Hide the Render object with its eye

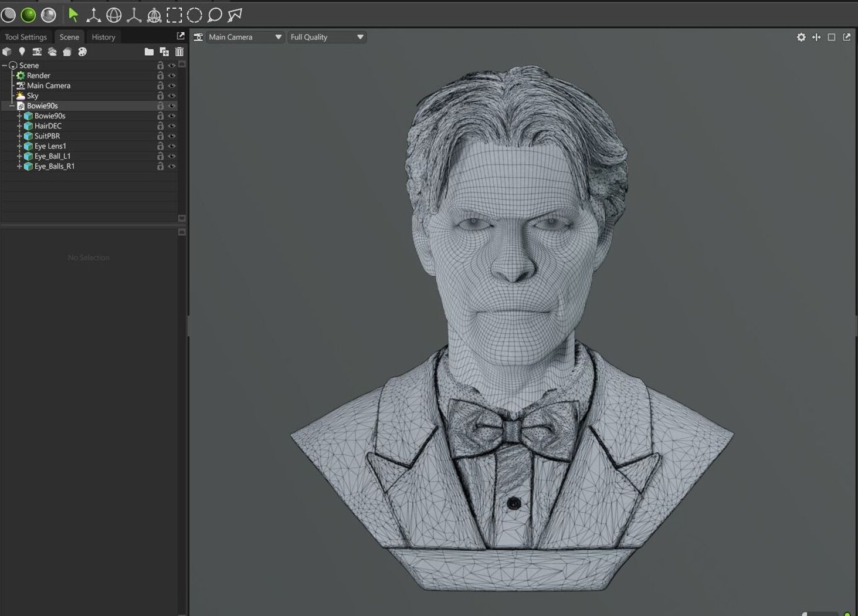(x=172, y=76)
